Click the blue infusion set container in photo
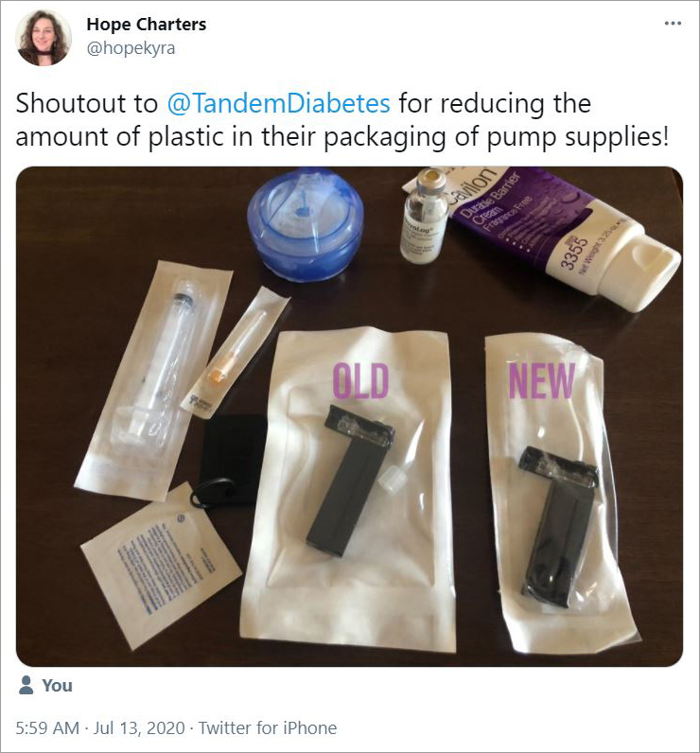Viewport: 700px width, 753px height. click(306, 223)
